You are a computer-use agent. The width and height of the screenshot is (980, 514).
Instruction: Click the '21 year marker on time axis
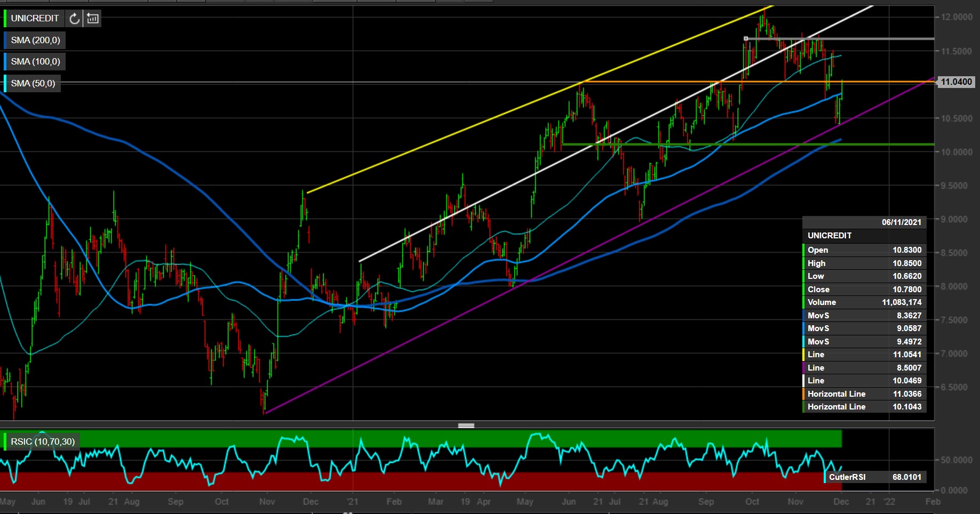click(353, 502)
